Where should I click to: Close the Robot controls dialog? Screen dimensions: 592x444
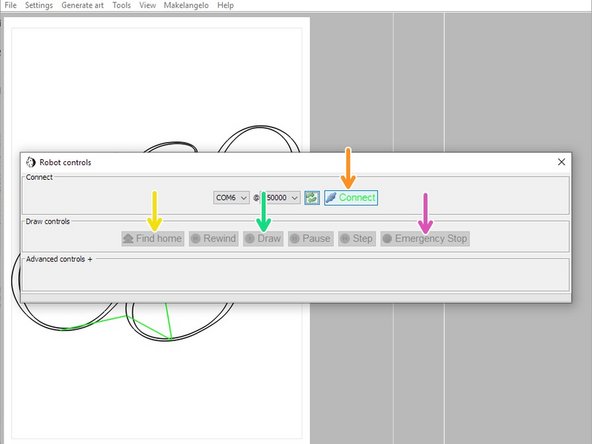[x=561, y=162]
